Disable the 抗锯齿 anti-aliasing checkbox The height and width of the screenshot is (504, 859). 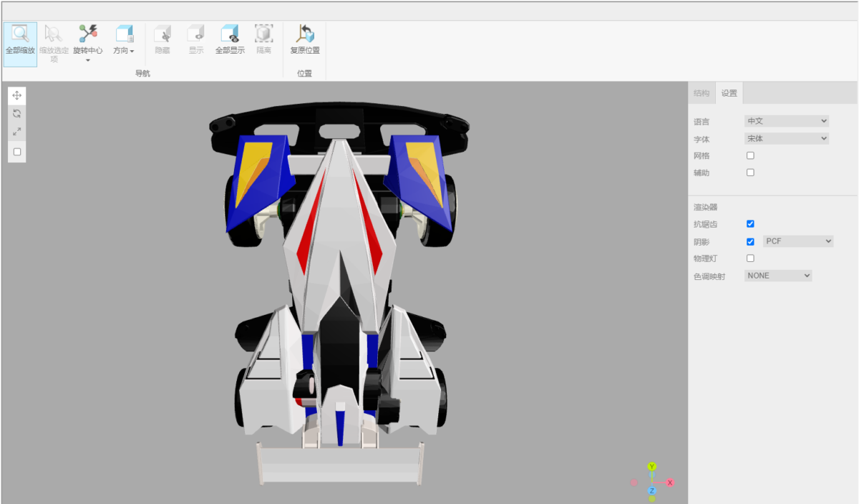(x=750, y=224)
